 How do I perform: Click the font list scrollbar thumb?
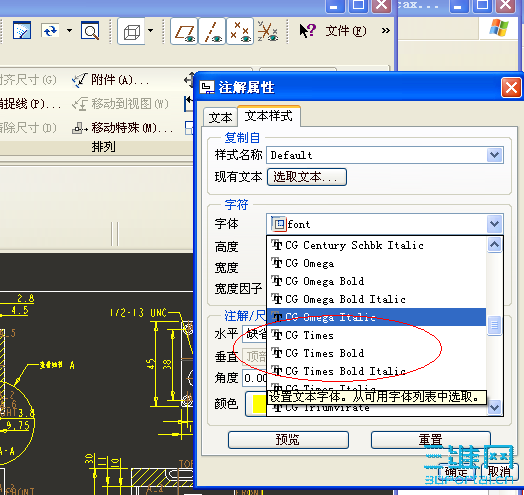click(x=495, y=325)
